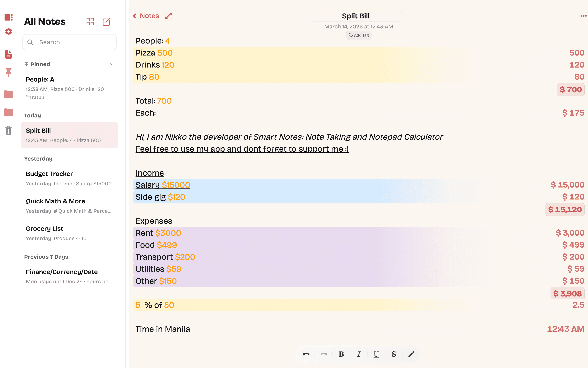Collapse the Pinned section
Image resolution: width=588 pixels, height=368 pixels.
click(x=112, y=64)
